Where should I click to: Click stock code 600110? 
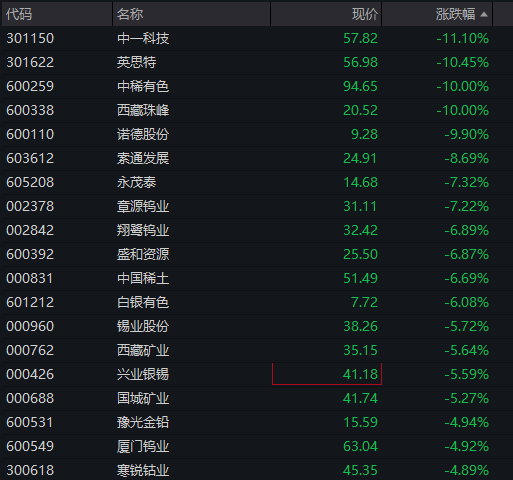point(30,134)
